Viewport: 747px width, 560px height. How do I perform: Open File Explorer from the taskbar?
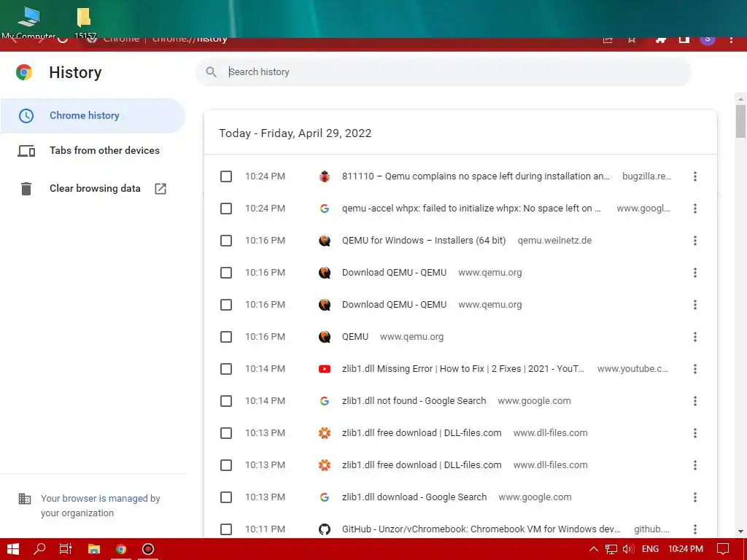[94, 549]
